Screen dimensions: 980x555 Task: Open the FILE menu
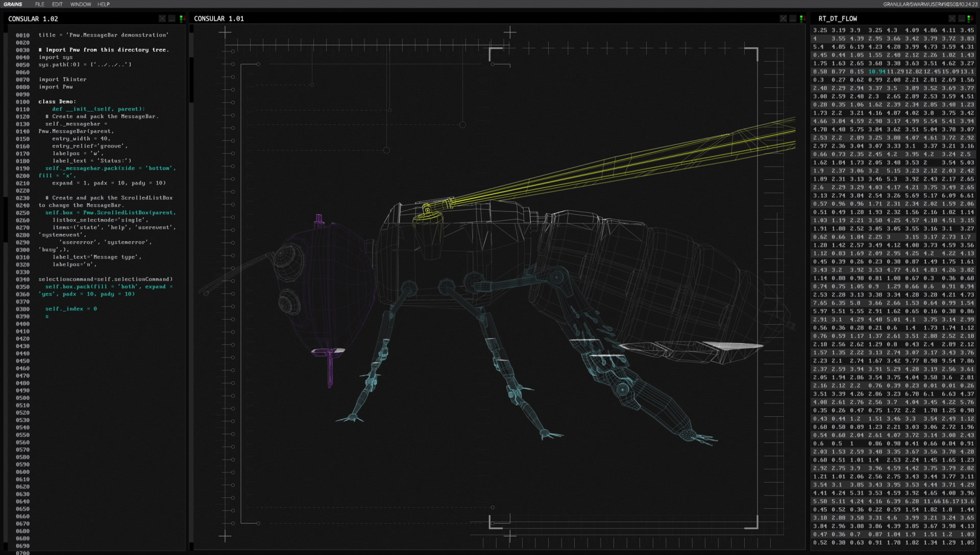40,4
